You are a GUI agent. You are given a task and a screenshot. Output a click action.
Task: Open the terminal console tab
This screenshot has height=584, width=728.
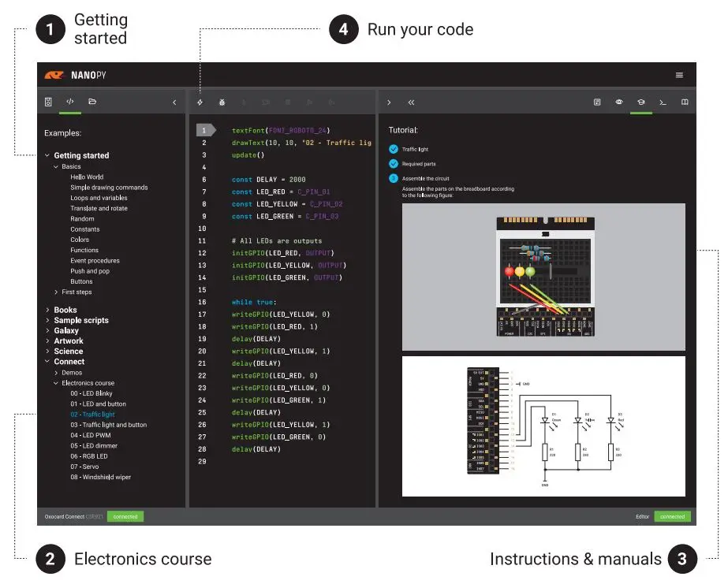663,102
